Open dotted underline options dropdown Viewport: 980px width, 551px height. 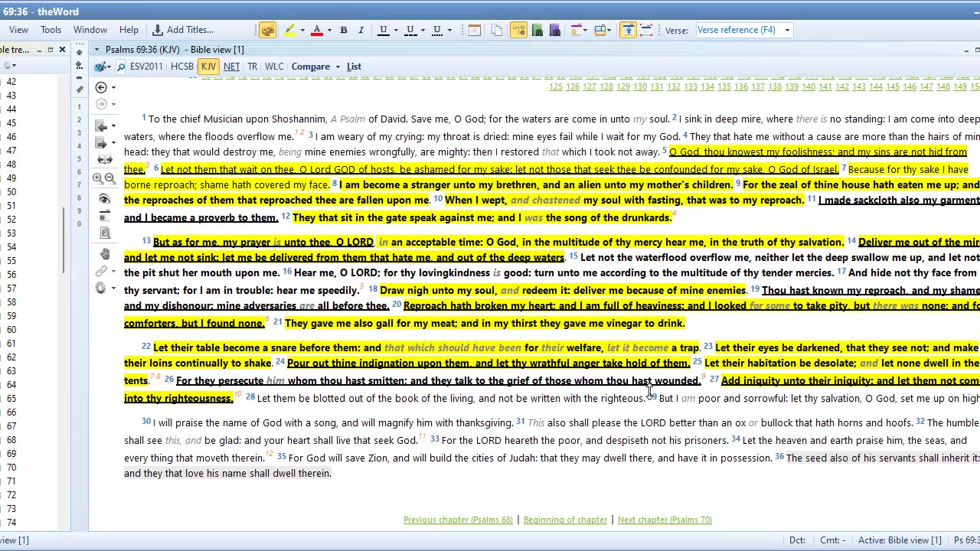tap(449, 30)
